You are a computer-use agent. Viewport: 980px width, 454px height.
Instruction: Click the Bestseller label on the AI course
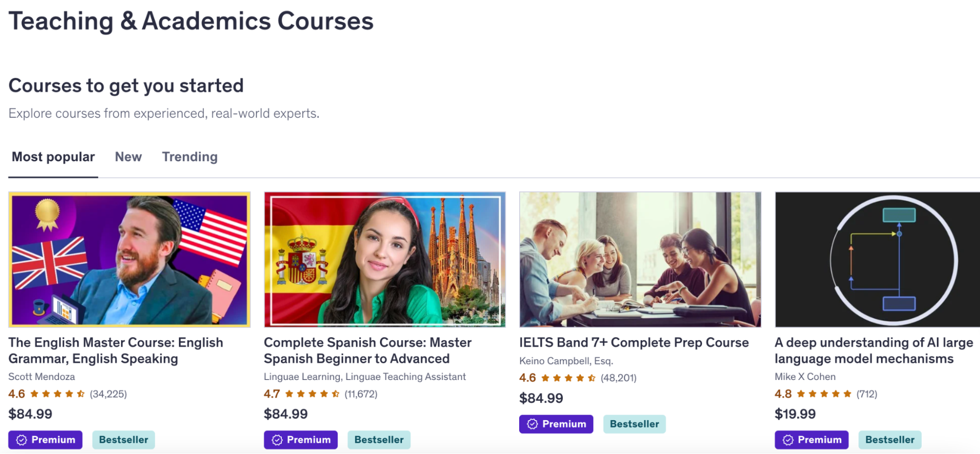pyautogui.click(x=890, y=440)
